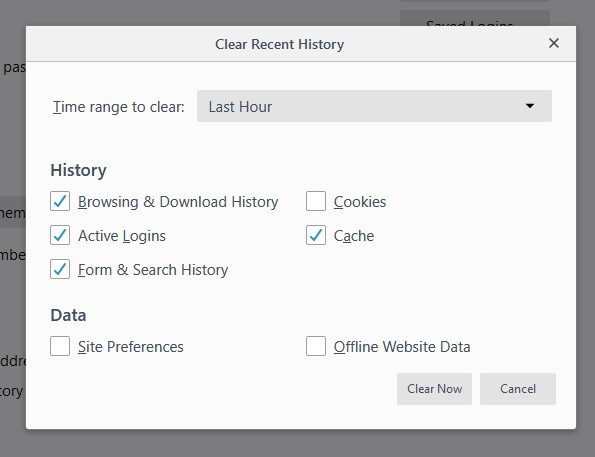Click the Data section heading
The height and width of the screenshot is (457, 595).
(68, 315)
